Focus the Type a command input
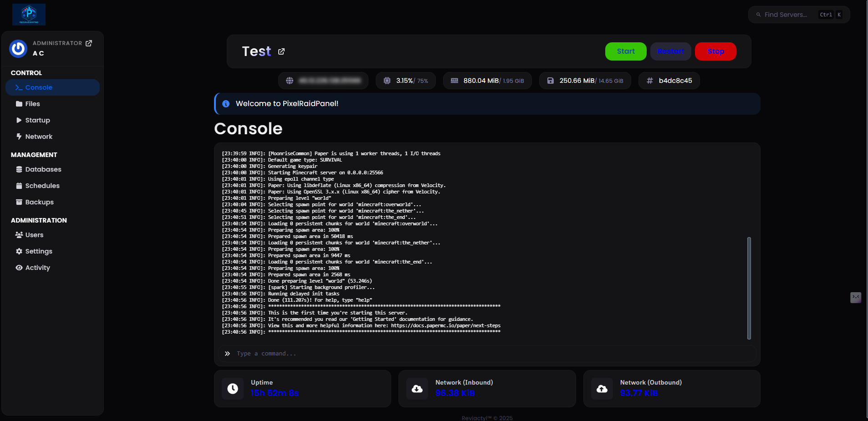 pyautogui.click(x=492, y=354)
